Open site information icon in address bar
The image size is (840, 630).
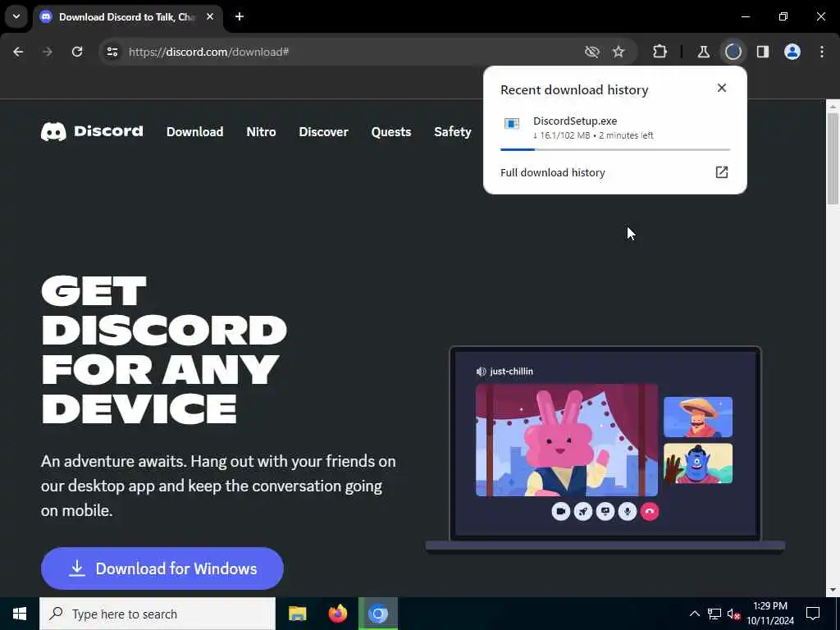pos(112,52)
